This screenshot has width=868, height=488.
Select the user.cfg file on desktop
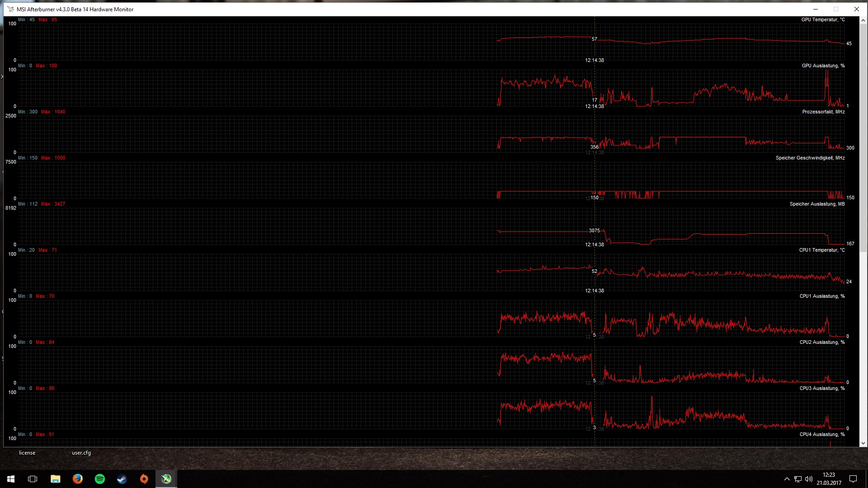81,453
